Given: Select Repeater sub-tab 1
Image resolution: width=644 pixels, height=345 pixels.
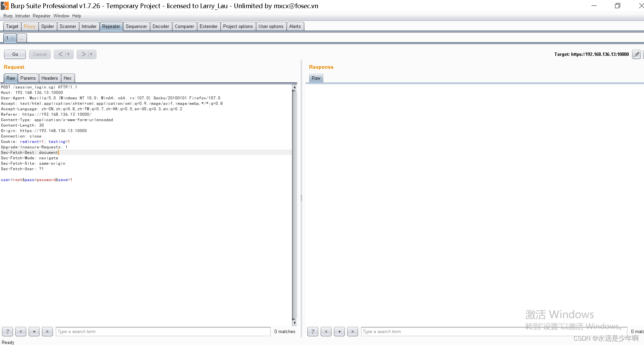Looking at the screenshot, I should point(7,38).
